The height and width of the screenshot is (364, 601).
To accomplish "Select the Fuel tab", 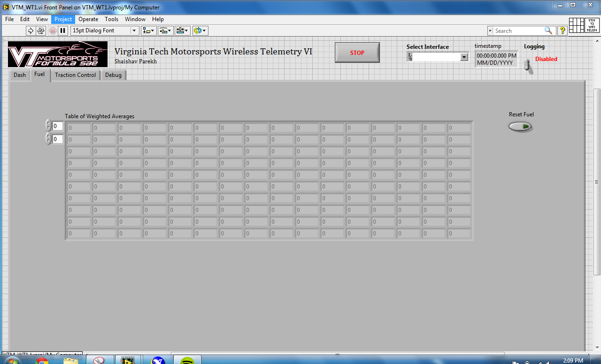I will tap(39, 75).
